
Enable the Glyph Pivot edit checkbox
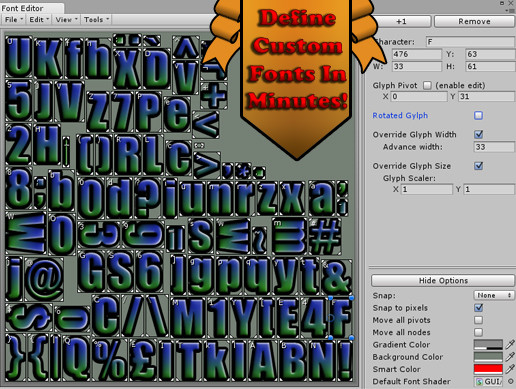(x=427, y=85)
